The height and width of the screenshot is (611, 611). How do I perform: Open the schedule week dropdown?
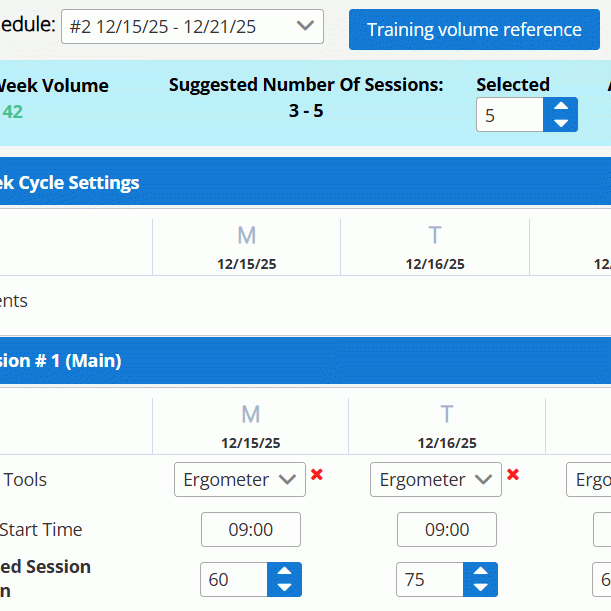click(192, 27)
